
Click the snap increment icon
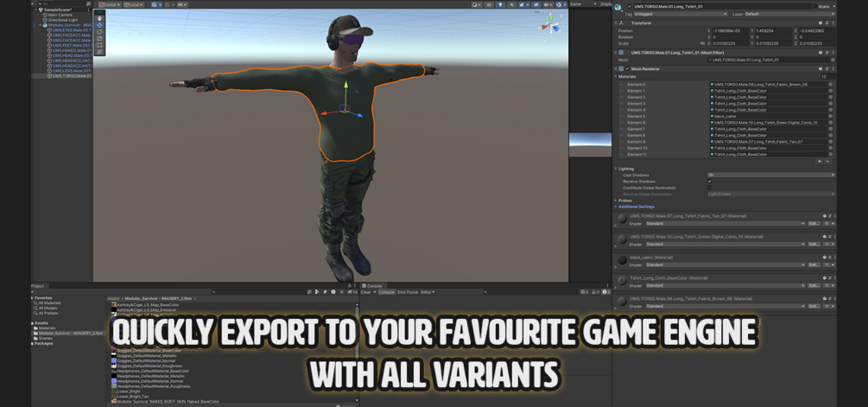pyautogui.click(x=182, y=4)
